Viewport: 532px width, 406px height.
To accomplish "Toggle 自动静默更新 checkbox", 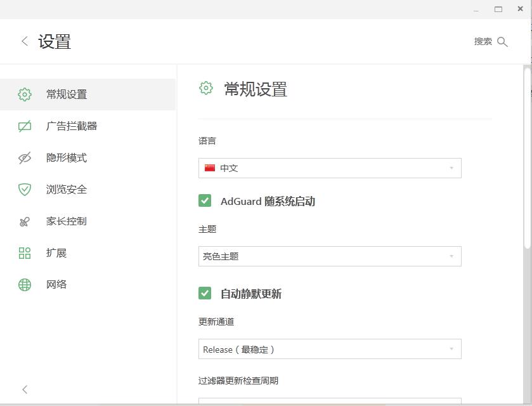I will click(x=205, y=293).
